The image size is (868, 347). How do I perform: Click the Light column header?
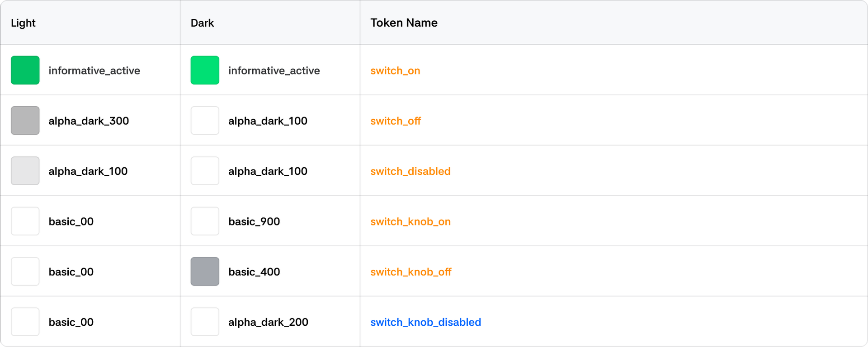(x=23, y=23)
